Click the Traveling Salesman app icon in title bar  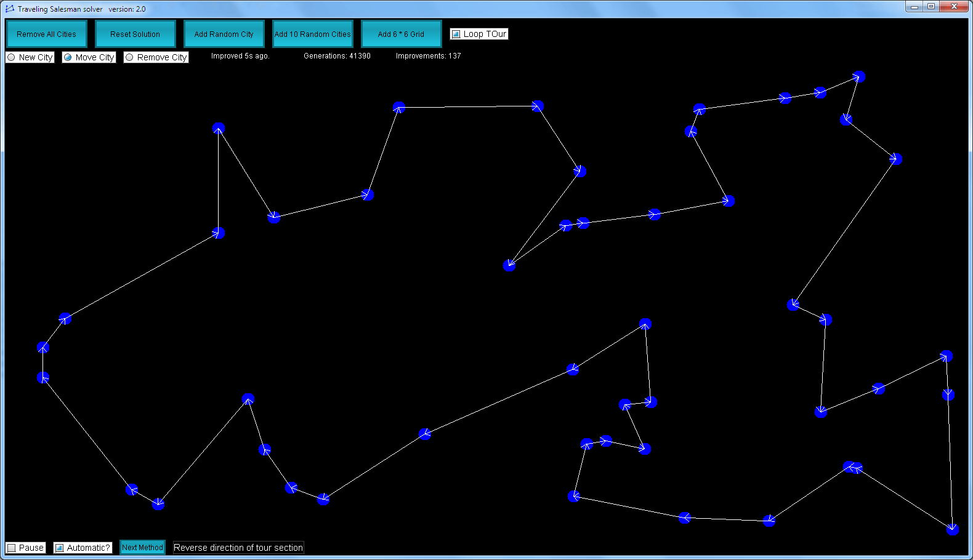coord(10,9)
